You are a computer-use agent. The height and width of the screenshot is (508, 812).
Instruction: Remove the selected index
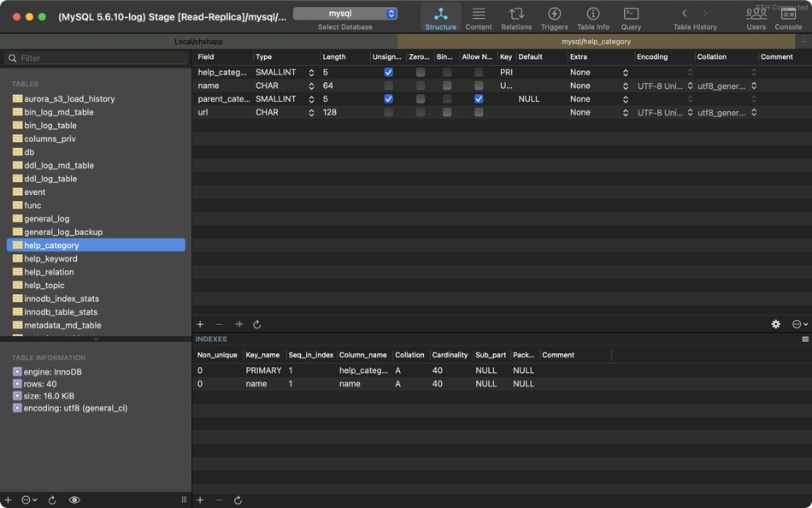(x=219, y=500)
